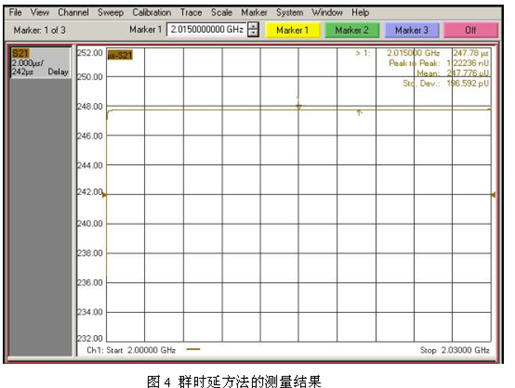Open the Calibration menu
The image size is (515, 388).
coord(152,12)
